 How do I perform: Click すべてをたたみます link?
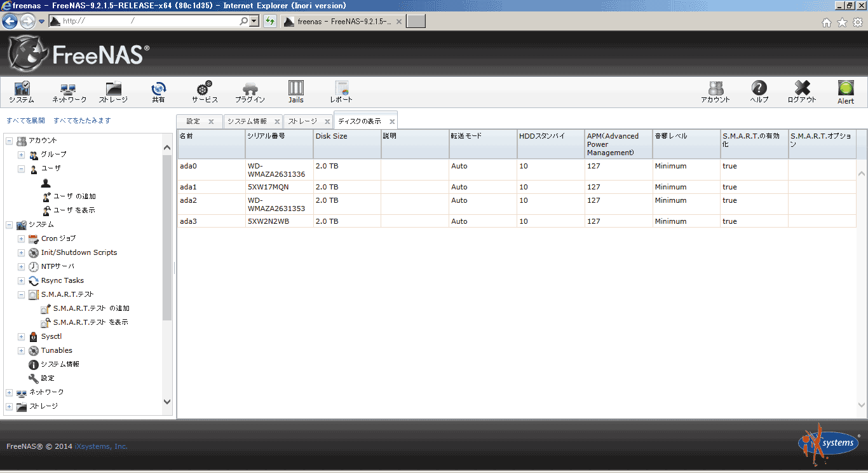[82, 120]
